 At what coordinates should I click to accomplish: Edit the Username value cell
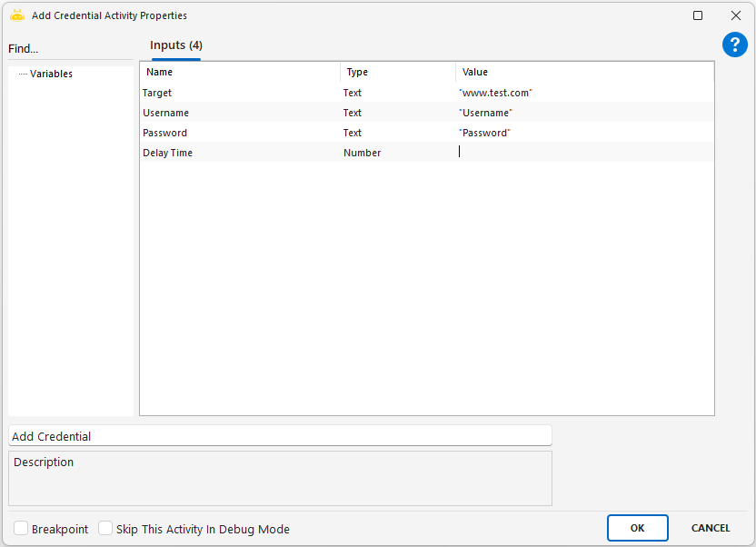[x=583, y=113]
